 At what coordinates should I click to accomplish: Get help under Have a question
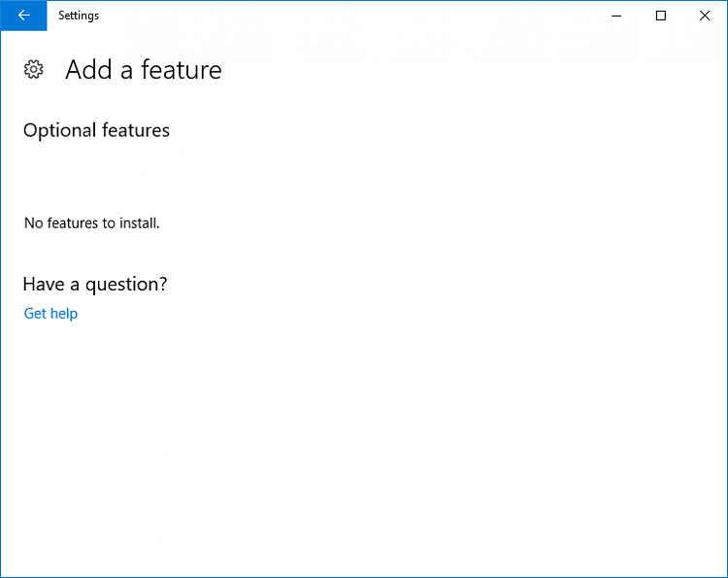[x=50, y=313]
